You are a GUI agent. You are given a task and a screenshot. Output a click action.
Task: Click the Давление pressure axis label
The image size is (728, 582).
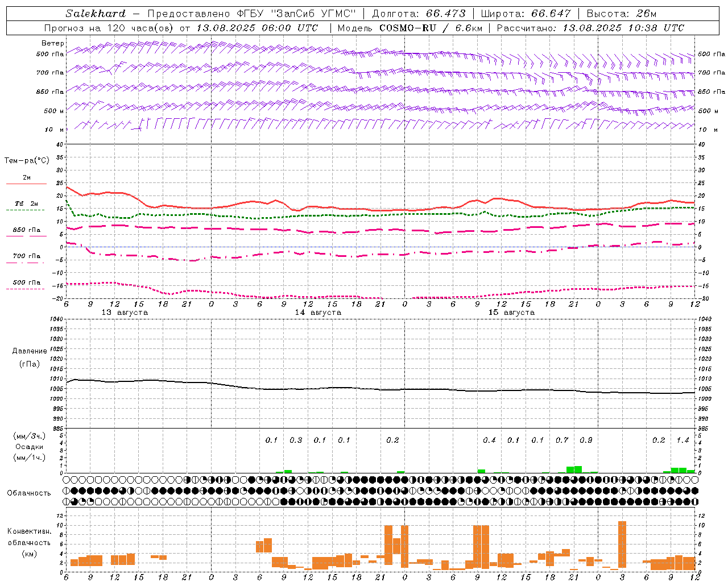point(30,351)
